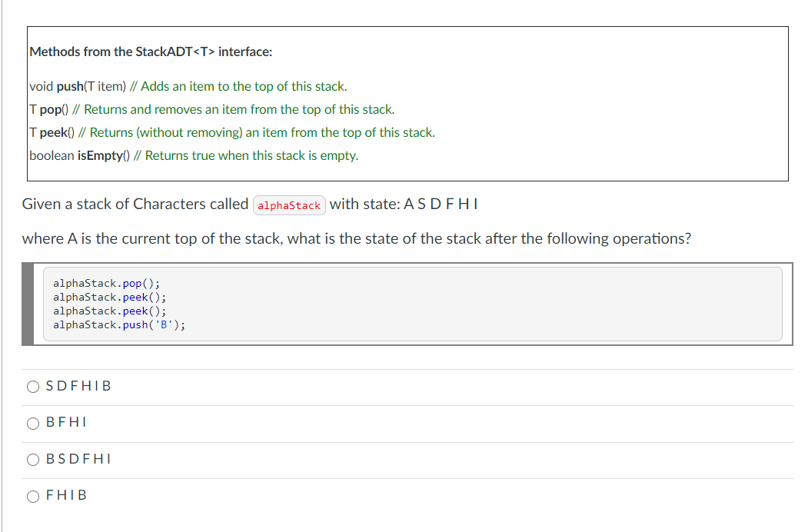Click the StackADT interface heading
The width and height of the screenshot is (808, 532).
(151, 52)
